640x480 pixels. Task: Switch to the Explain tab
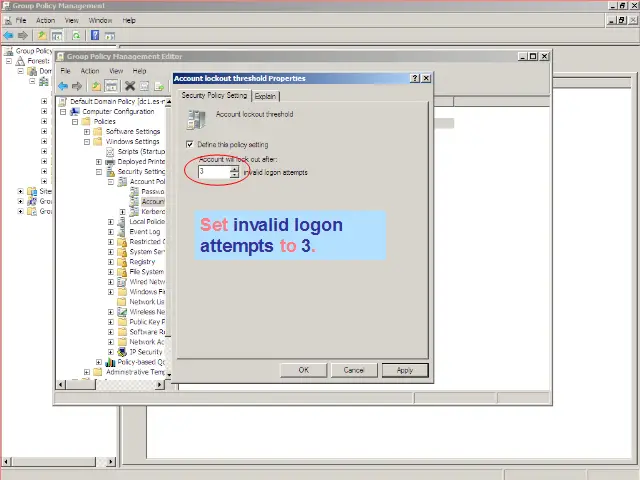click(265, 96)
